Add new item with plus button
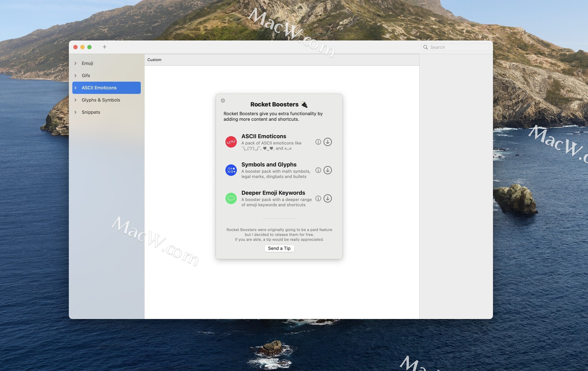This screenshot has width=588, height=371. click(x=104, y=47)
